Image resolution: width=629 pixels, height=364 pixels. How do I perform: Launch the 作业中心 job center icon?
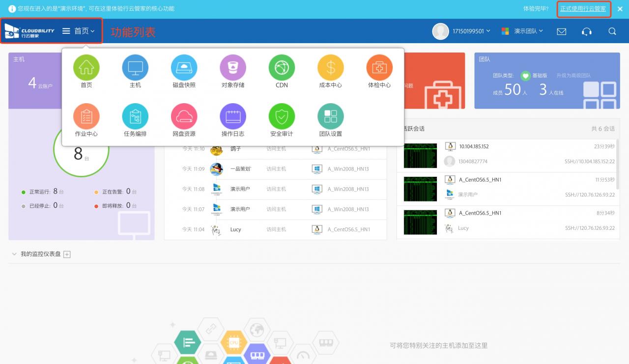86,116
